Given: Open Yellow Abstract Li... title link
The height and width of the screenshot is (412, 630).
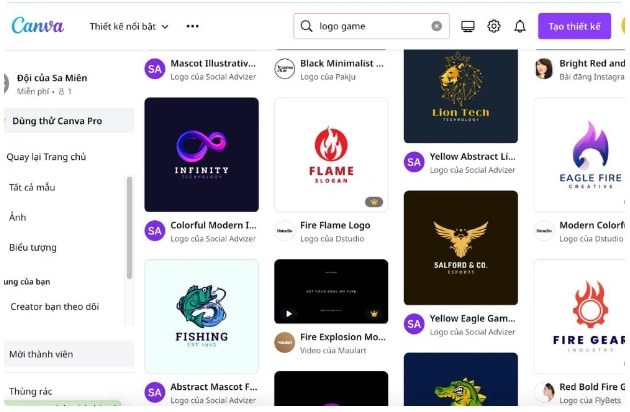Looking at the screenshot, I should (x=472, y=156).
